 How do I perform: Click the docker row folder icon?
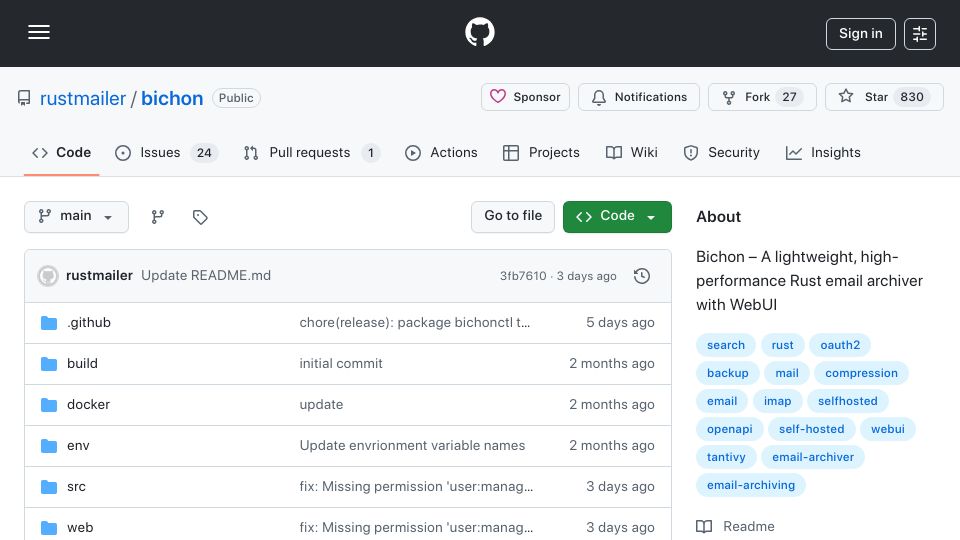pyautogui.click(x=49, y=405)
